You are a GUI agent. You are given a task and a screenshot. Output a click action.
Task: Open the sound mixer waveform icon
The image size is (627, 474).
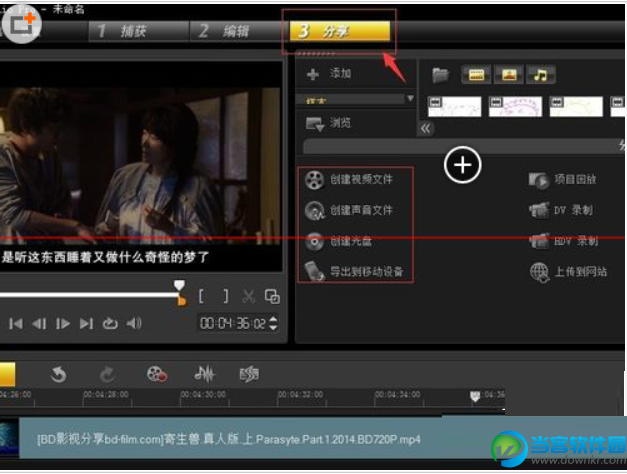[204, 375]
